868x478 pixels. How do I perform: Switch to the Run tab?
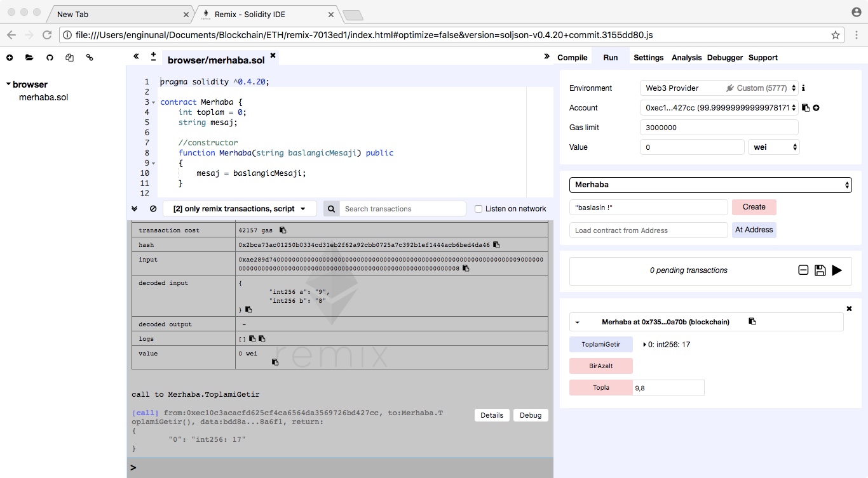tap(611, 58)
